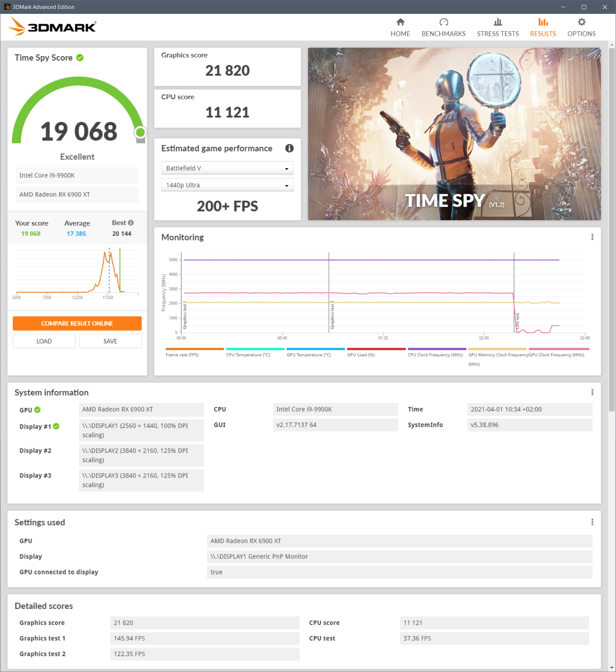Image resolution: width=616 pixels, height=672 pixels.
Task: Click the SAVE button
Action: click(x=110, y=341)
